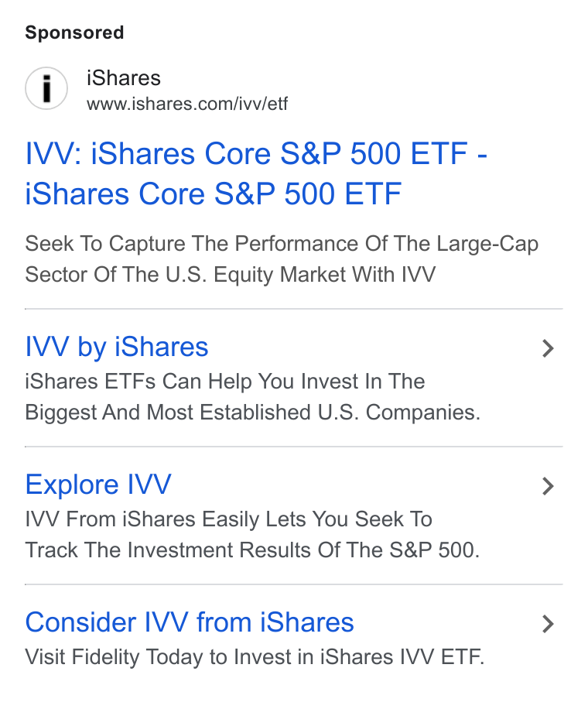Image resolution: width=588 pixels, height=709 pixels.
Task: Open the Consider IVV from iShares link
Action: tap(190, 622)
